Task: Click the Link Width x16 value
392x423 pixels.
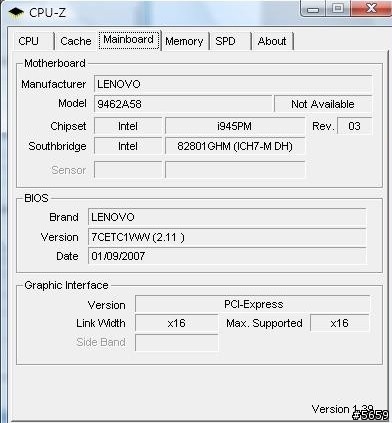Action: [x=176, y=323]
